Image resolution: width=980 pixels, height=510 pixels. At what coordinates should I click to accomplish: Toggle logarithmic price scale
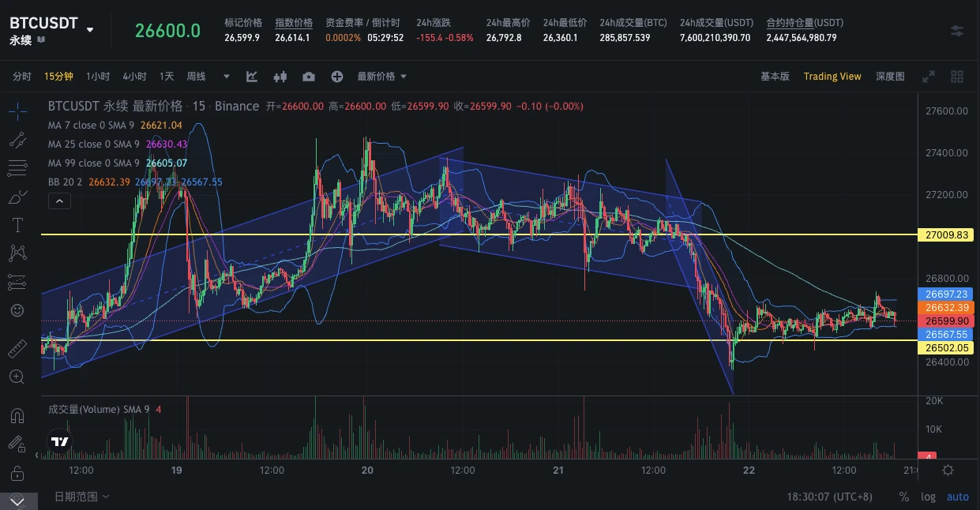pos(929,497)
